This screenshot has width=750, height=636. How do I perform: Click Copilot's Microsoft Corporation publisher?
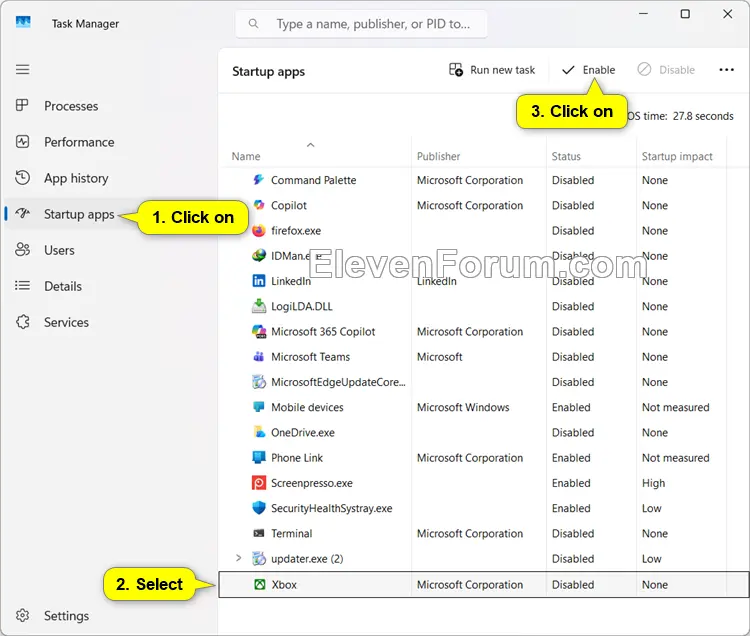coord(470,205)
